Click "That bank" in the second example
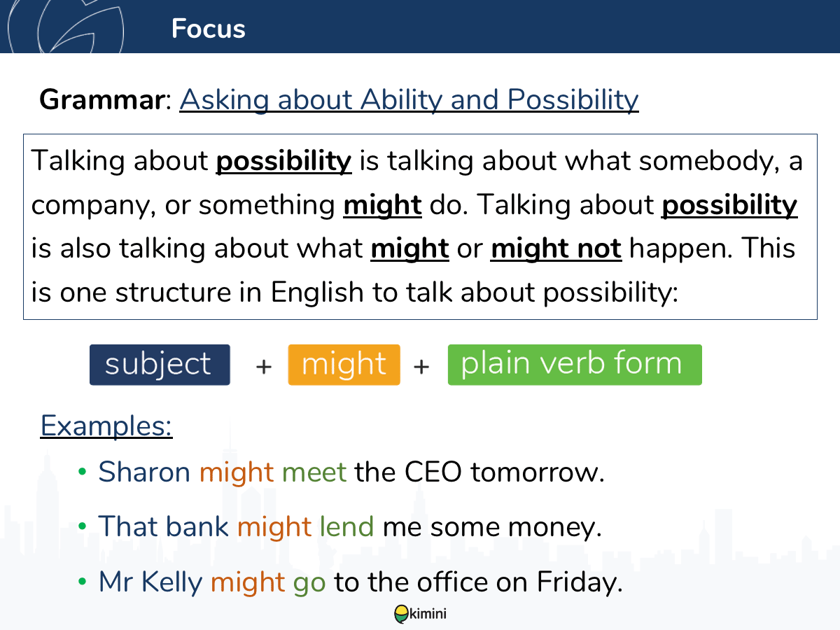This screenshot has width=840, height=630. point(164,526)
